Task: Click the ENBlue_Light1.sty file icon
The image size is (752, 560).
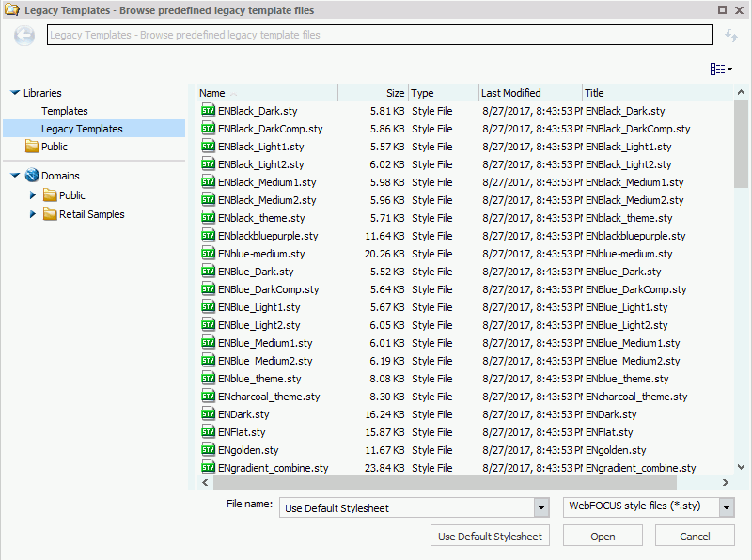Action: [208, 307]
